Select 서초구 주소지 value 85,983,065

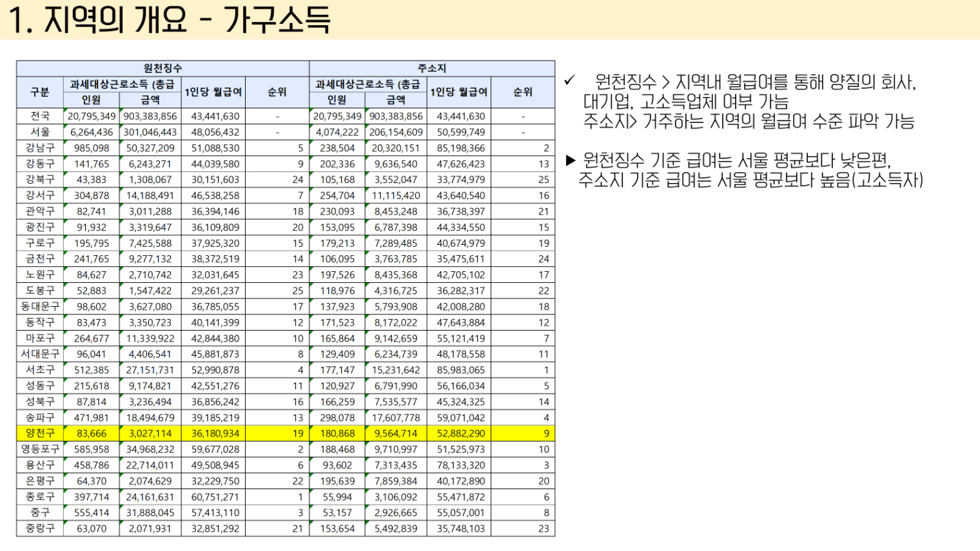460,370
